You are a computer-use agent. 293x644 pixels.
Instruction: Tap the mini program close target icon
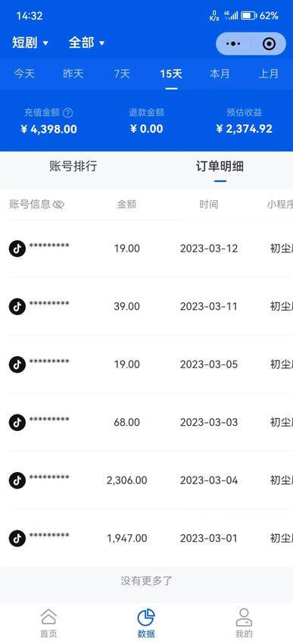pos(269,43)
